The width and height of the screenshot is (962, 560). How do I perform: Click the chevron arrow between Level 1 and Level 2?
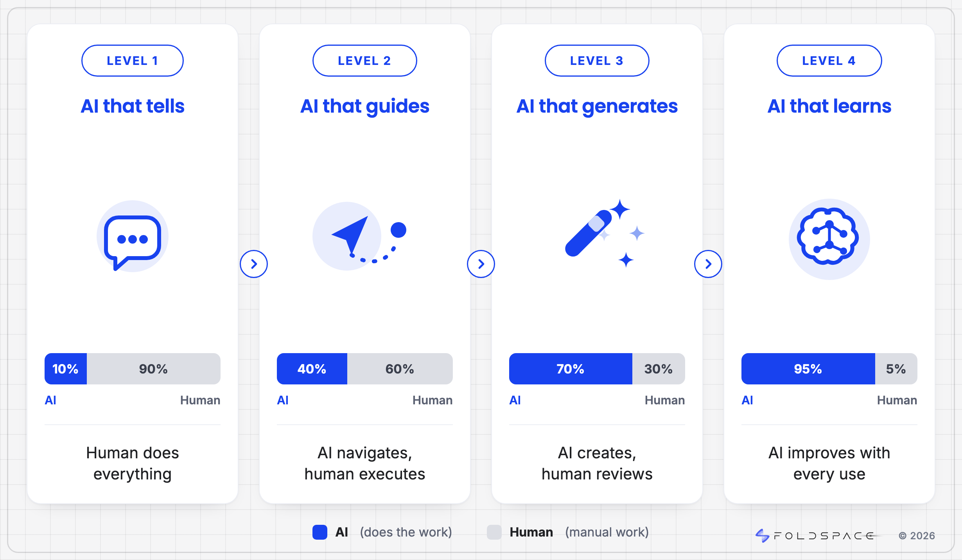pyautogui.click(x=254, y=264)
